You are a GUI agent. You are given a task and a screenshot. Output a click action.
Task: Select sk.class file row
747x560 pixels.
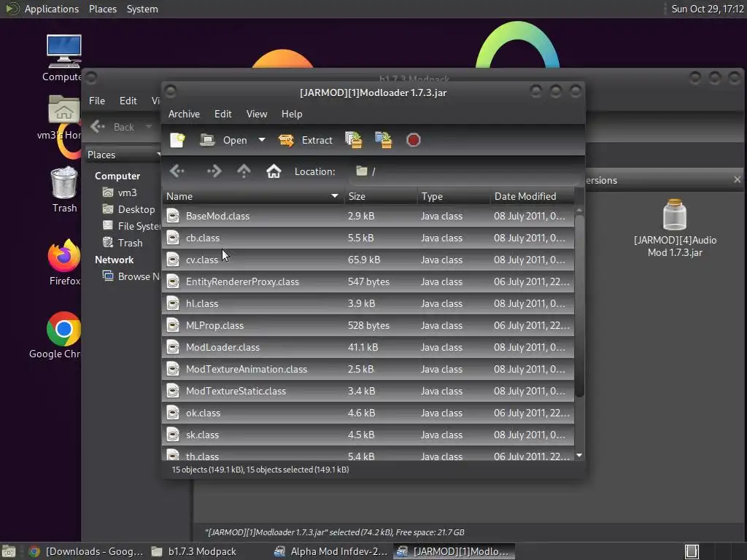368,435
